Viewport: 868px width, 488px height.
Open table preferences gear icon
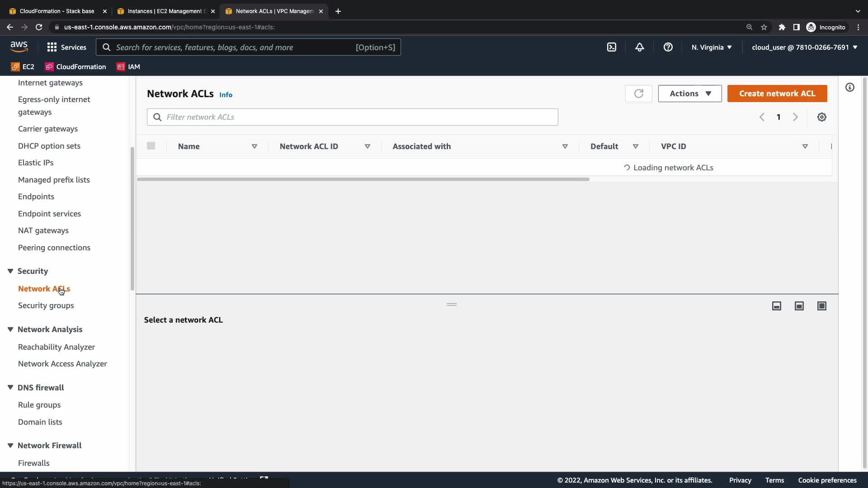point(821,117)
